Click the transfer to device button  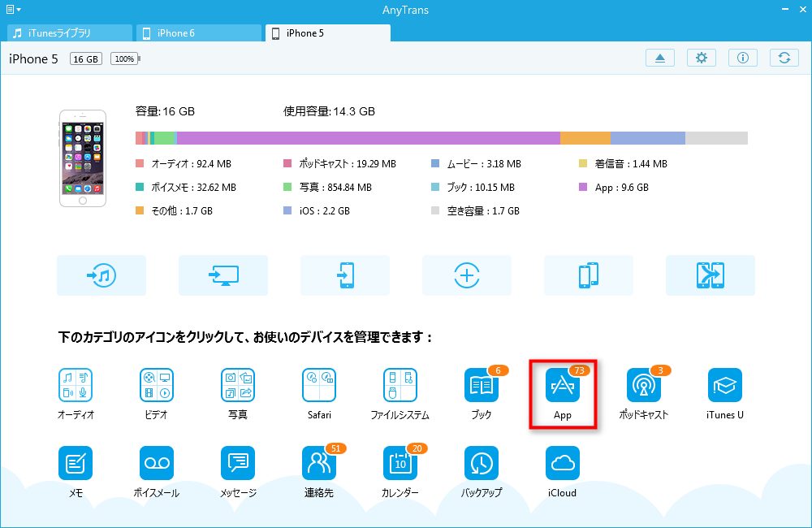345,275
